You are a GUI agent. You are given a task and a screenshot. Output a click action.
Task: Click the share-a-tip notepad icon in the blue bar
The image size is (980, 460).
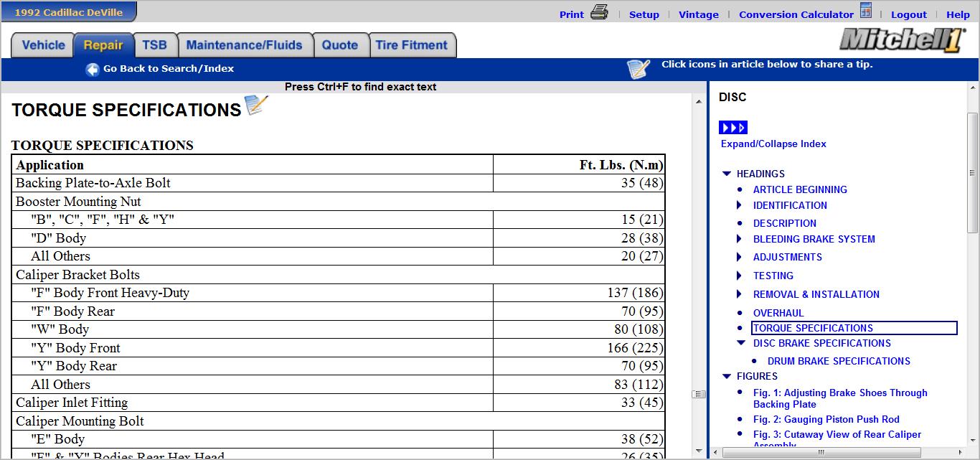point(638,68)
